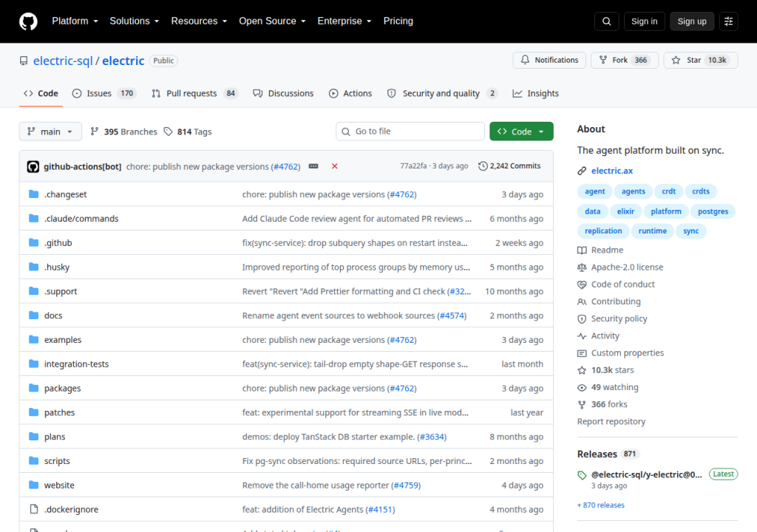Click the .dockerignore file icon
Viewport: 757px width, 532px height.
click(x=33, y=509)
